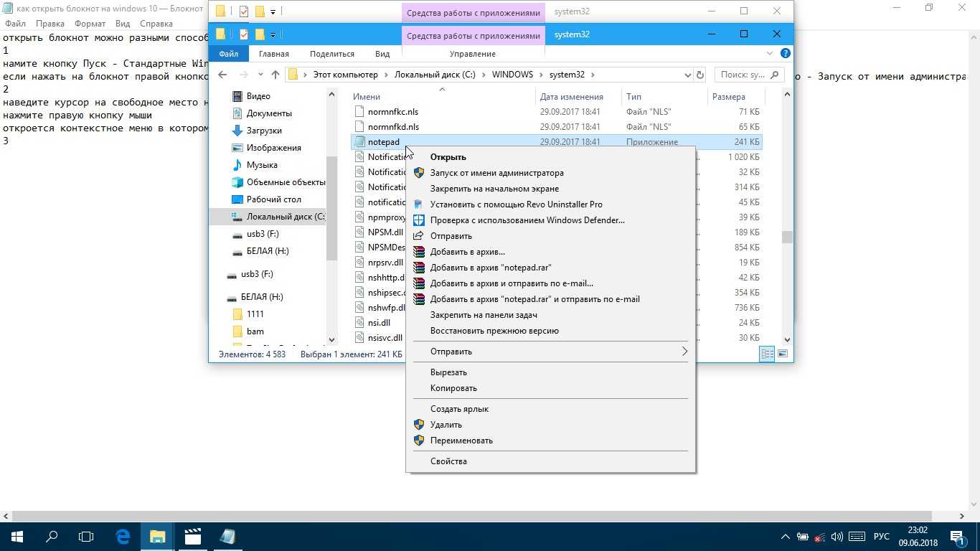
Task: Expand the Explorer ribbon chevron
Action: coord(770,54)
